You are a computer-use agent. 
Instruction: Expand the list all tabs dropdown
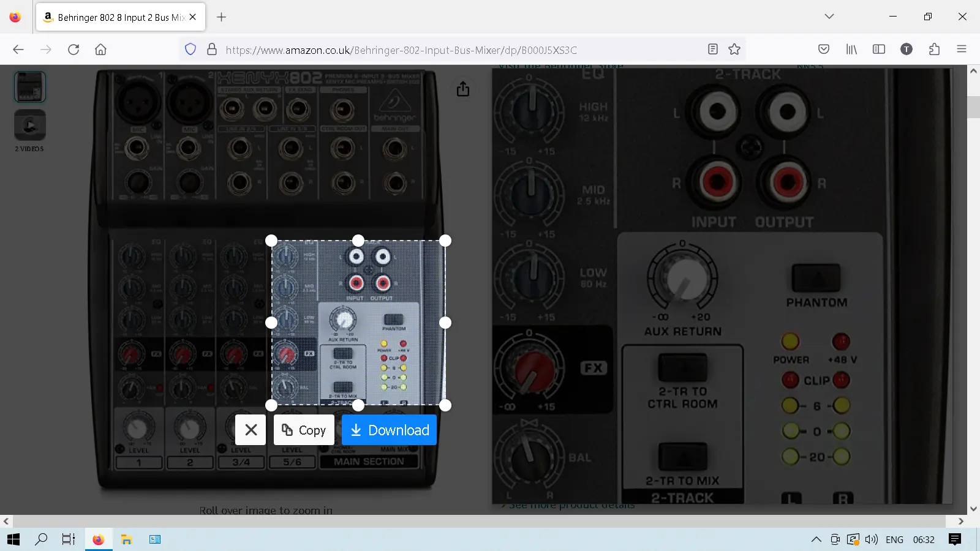tap(829, 17)
